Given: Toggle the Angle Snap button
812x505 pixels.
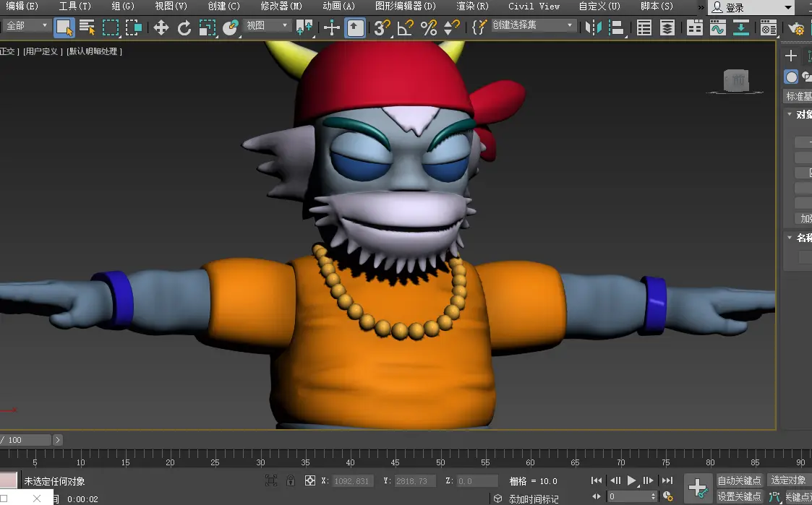Looking at the screenshot, I should click(405, 28).
